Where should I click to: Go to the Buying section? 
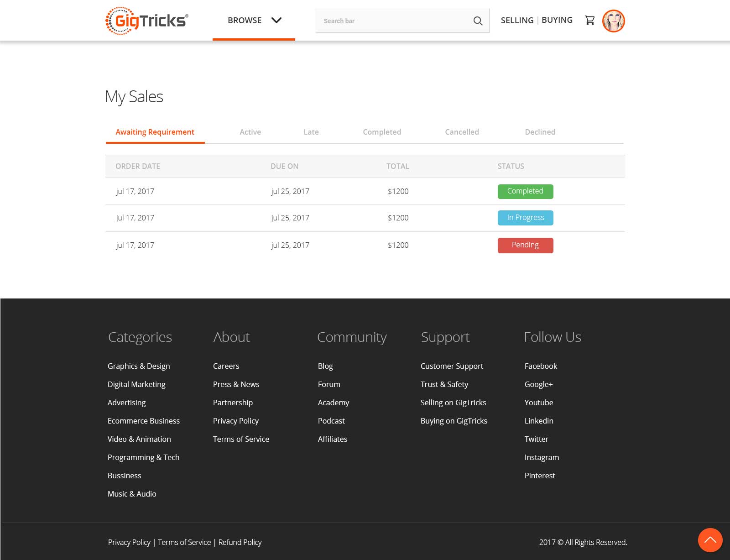557,20
